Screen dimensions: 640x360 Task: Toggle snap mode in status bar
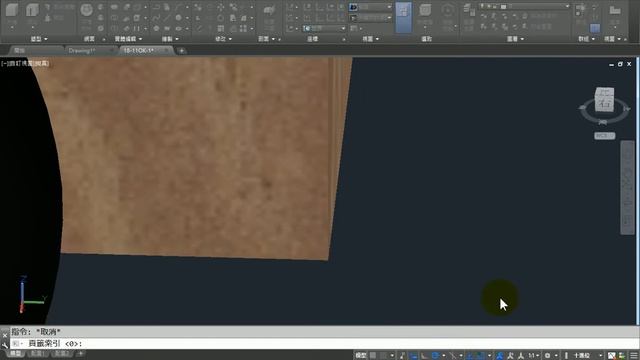tap(383, 356)
